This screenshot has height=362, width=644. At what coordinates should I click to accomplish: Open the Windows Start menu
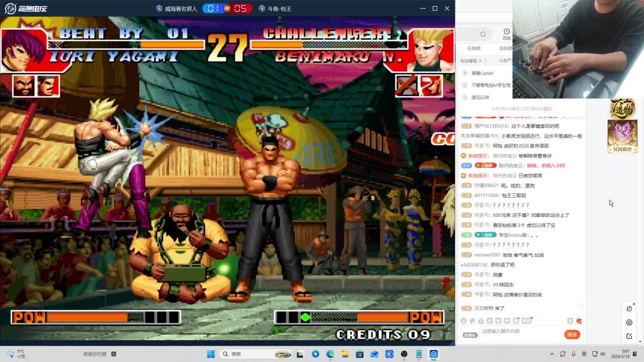click(x=211, y=354)
